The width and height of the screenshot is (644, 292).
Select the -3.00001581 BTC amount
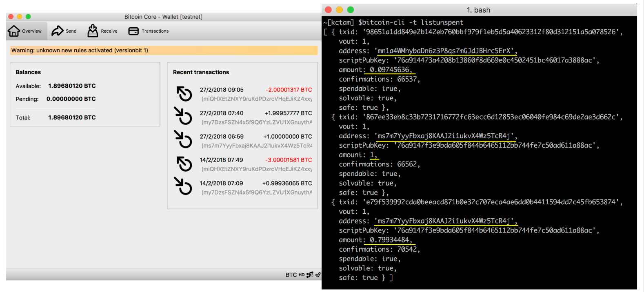pos(289,160)
